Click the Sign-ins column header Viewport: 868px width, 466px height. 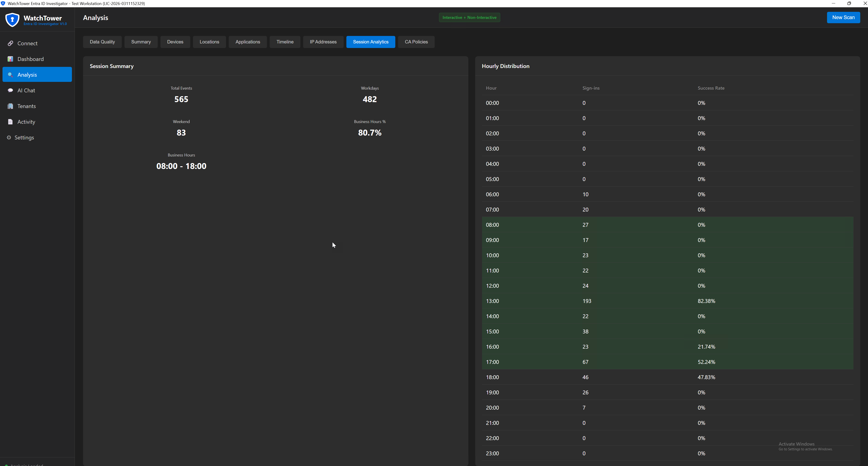tap(591, 88)
